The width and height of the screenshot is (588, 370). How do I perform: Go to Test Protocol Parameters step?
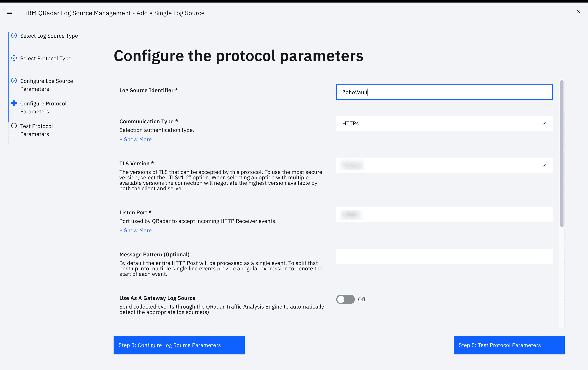36,130
